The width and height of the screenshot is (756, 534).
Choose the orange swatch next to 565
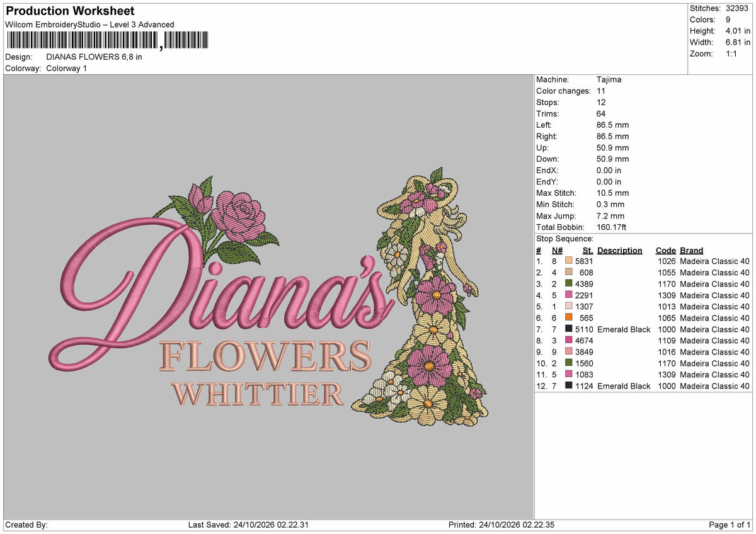(x=569, y=318)
